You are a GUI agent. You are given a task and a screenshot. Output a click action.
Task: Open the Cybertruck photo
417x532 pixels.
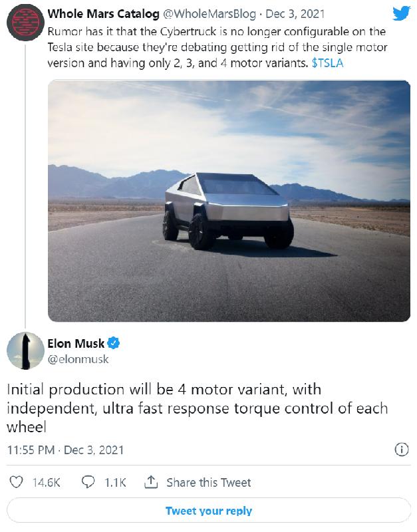pos(228,201)
